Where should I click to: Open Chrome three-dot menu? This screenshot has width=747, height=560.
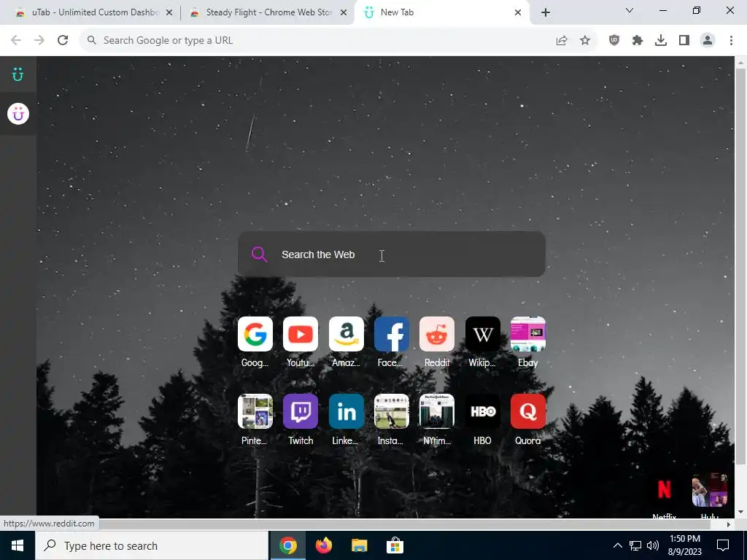click(731, 41)
